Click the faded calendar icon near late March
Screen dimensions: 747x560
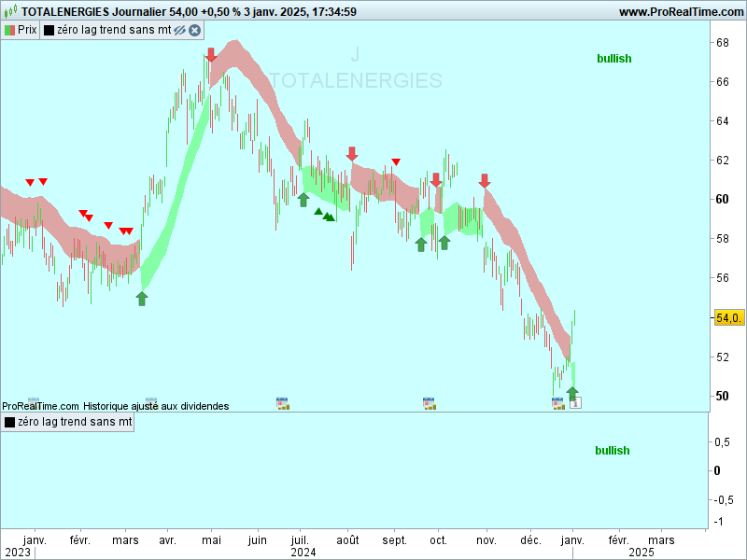pos(151,402)
